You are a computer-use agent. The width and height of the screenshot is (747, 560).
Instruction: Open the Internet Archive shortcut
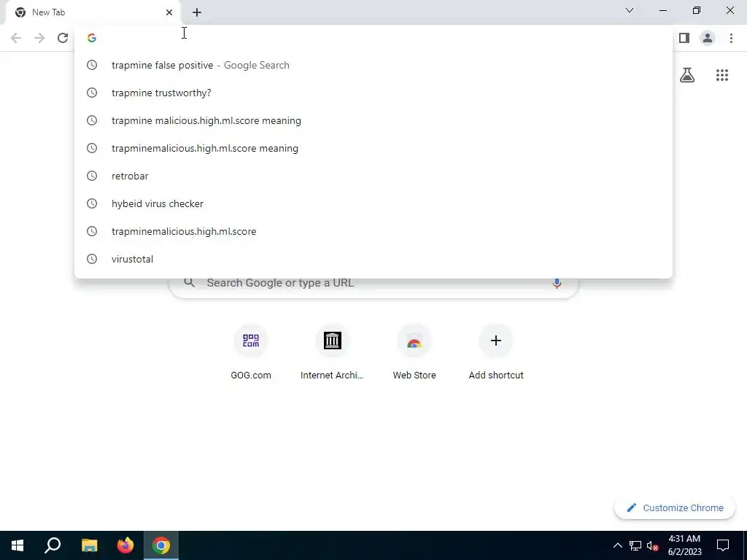(332, 352)
